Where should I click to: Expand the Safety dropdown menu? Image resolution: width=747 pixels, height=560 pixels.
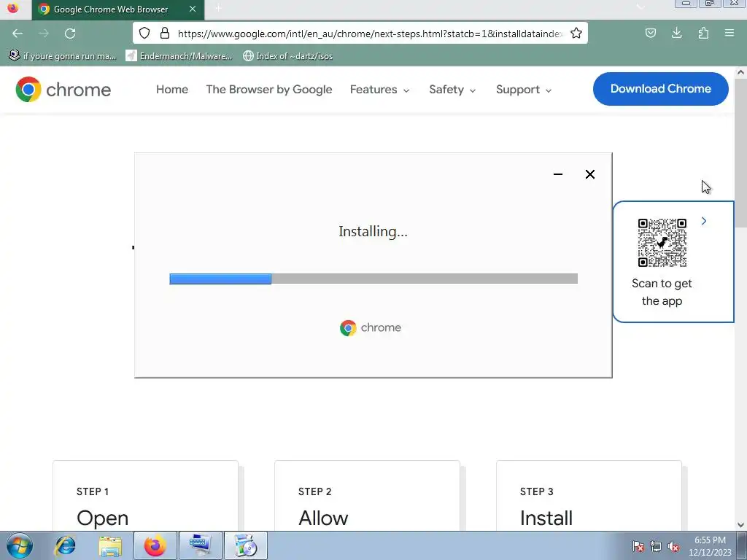tap(452, 90)
